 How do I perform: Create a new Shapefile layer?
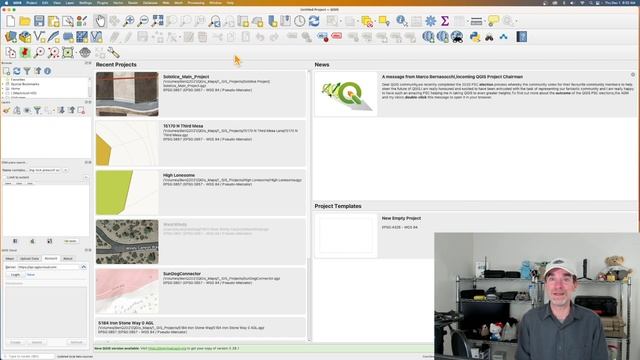[40, 37]
